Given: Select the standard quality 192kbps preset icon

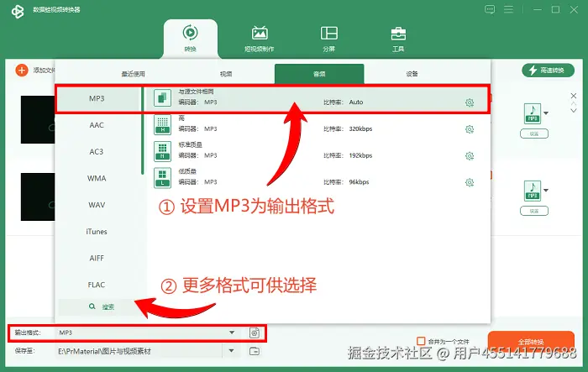Looking at the screenshot, I should click(x=162, y=151).
